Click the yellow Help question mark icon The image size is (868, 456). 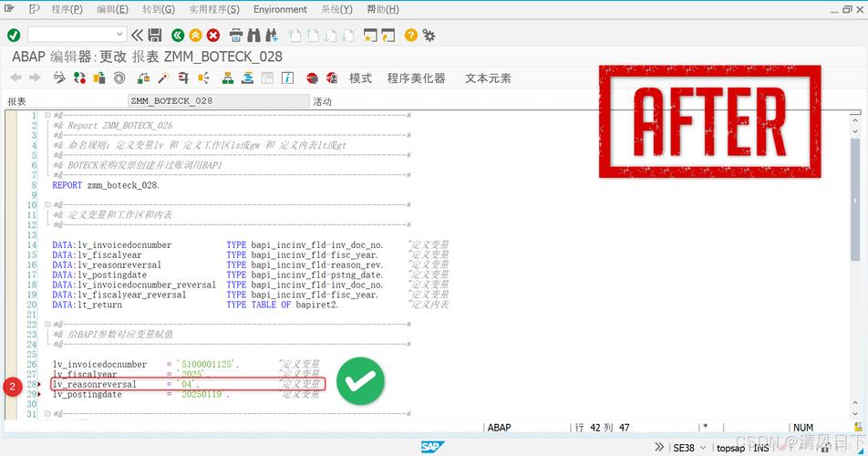pyautogui.click(x=411, y=36)
